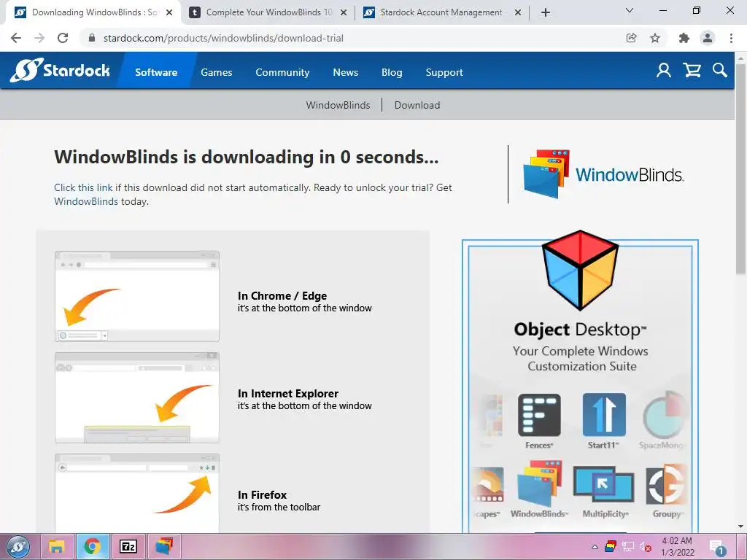Open the account user icon in header
Image resolution: width=747 pixels, height=560 pixels.
point(664,71)
